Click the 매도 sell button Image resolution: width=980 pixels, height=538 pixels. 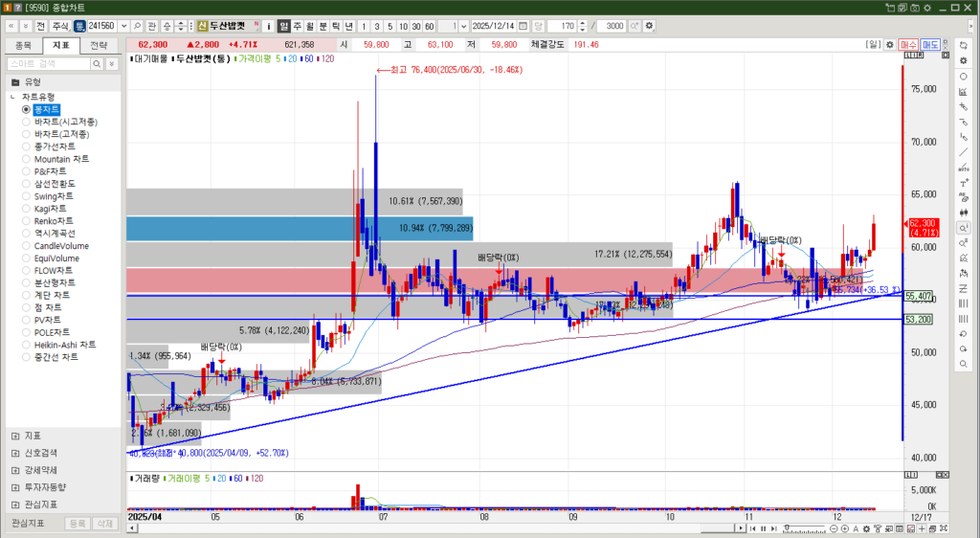coord(930,45)
